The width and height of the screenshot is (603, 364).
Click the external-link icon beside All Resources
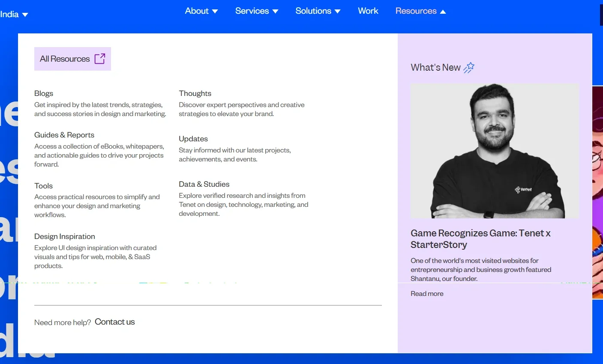point(100,59)
